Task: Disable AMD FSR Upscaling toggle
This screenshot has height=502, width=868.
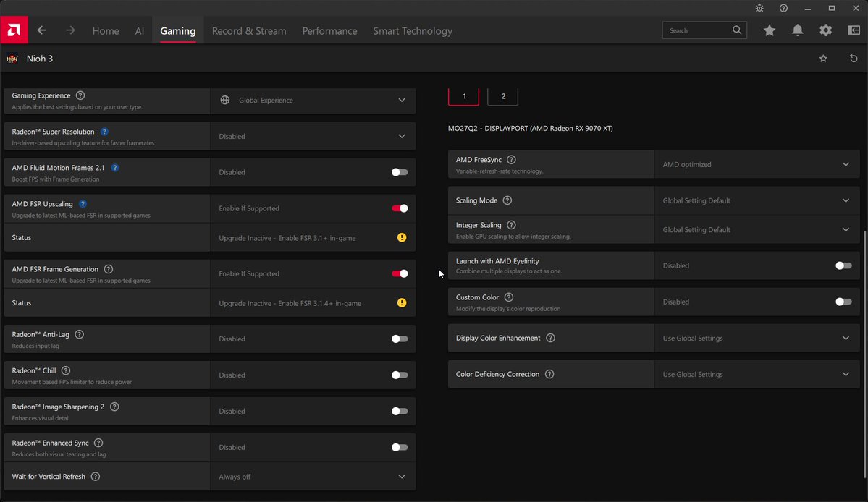Action: tap(400, 208)
